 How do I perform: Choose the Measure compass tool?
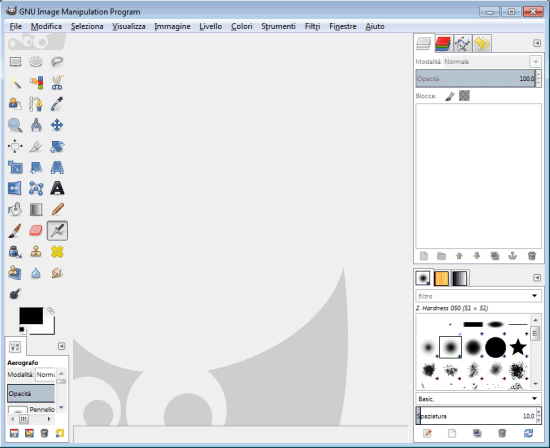(36, 125)
